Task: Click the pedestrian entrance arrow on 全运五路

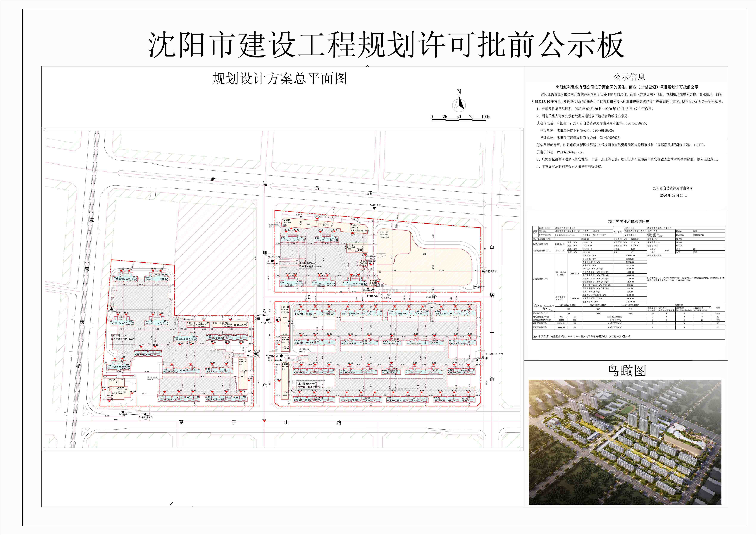Action: [x=374, y=208]
